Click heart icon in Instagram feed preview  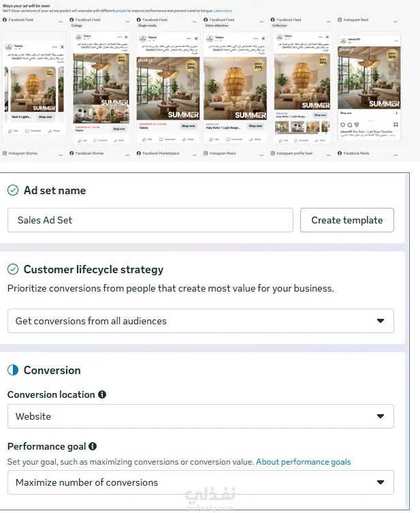[342, 125]
